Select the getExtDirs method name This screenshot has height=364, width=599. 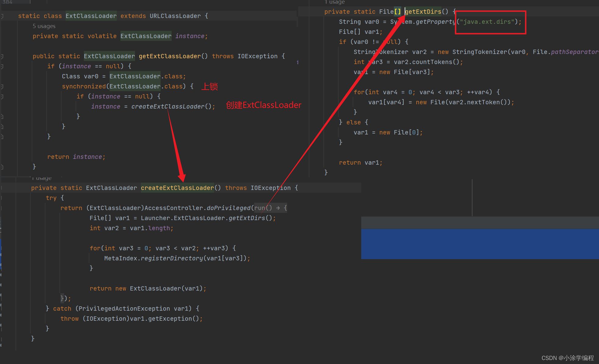[x=423, y=11]
